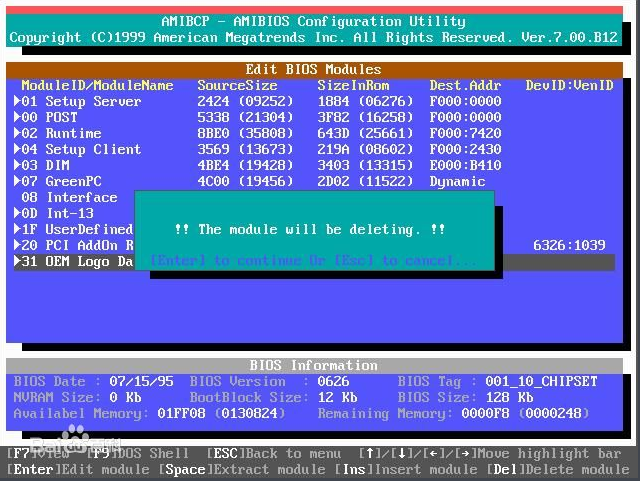The height and width of the screenshot is (481, 640).
Task: Click the ESC Back to menu shortcut
Action: click(274, 453)
